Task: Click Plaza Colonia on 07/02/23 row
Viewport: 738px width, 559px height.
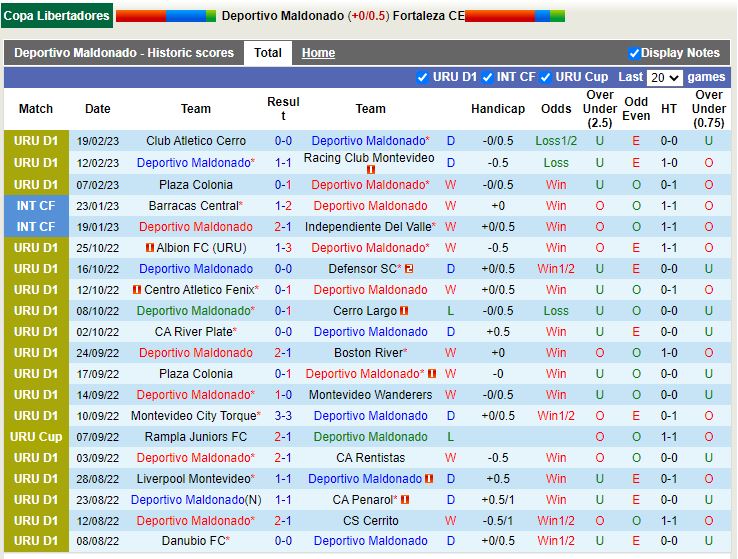Action: pyautogui.click(x=196, y=185)
